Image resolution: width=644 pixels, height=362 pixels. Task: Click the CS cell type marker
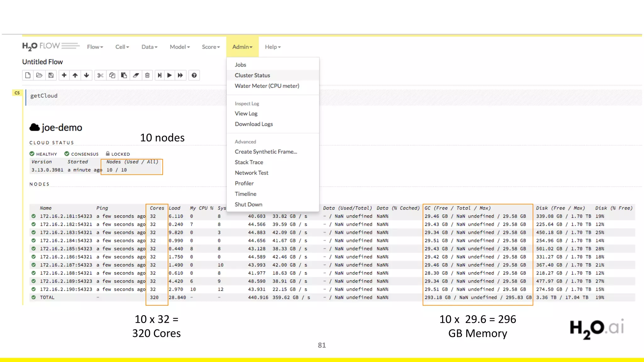(17, 93)
